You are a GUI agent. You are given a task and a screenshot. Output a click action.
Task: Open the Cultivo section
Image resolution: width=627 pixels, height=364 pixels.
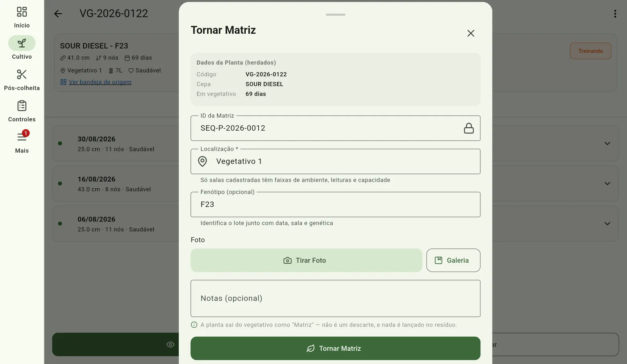(22, 49)
